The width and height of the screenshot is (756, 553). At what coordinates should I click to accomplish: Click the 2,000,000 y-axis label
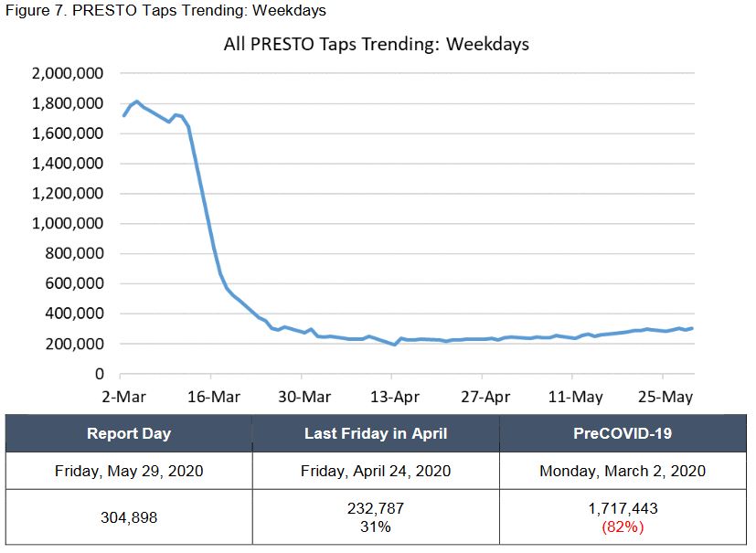click(x=69, y=74)
